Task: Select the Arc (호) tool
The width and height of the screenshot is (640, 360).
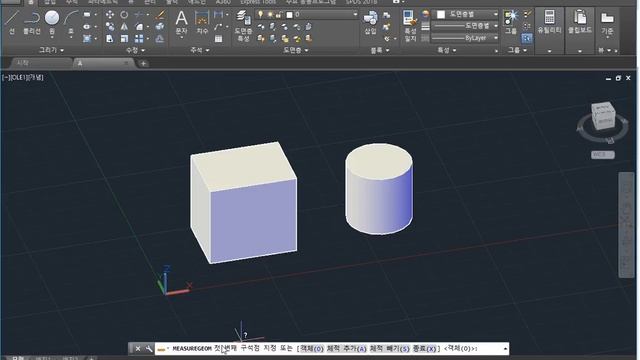Action: (71, 22)
